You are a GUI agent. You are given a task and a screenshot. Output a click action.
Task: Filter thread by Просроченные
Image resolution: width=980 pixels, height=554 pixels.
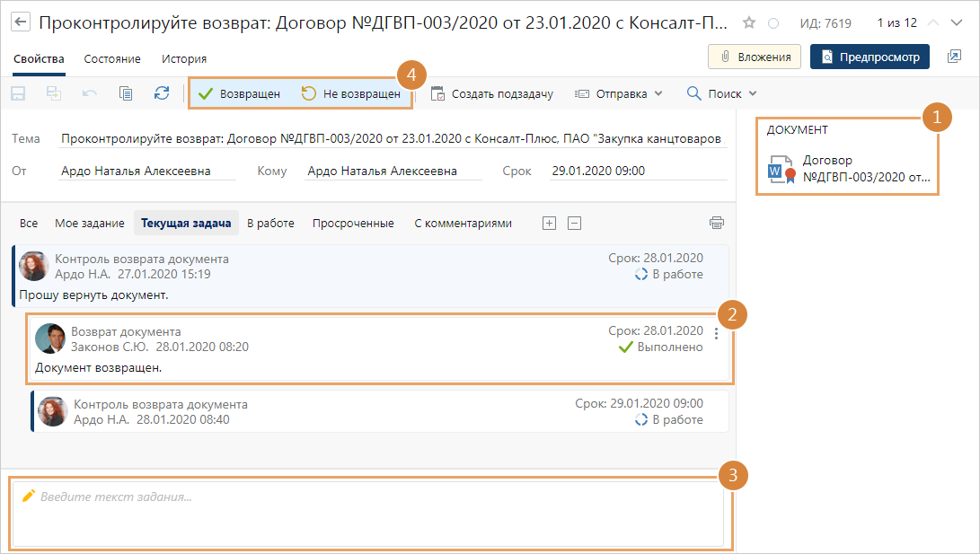click(353, 223)
